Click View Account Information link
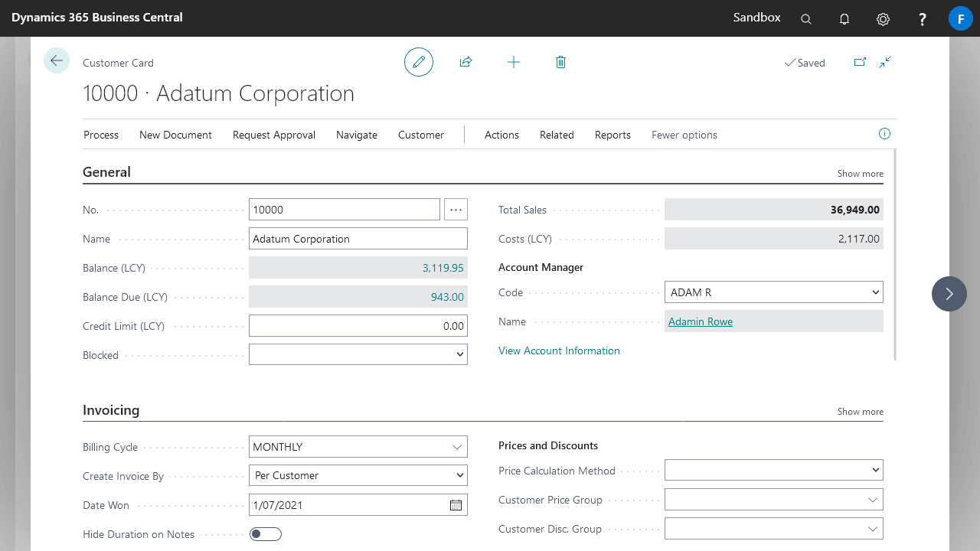980x551 pixels. tap(559, 350)
